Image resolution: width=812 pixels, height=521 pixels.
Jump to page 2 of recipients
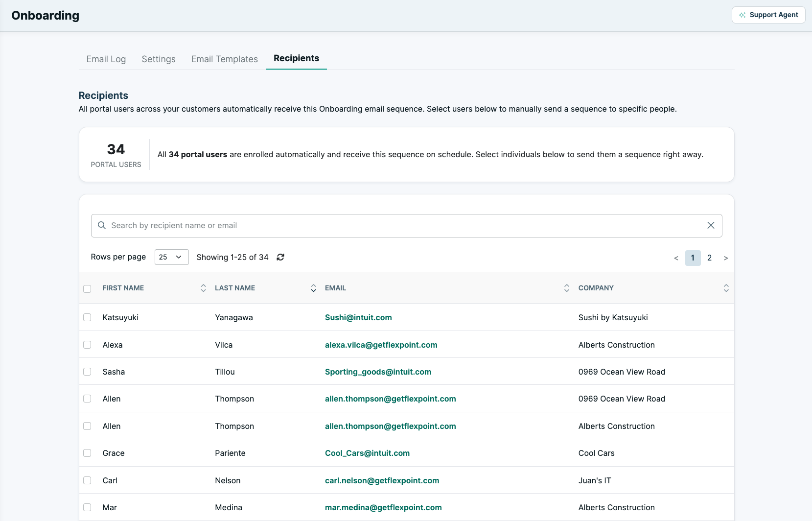(x=709, y=258)
